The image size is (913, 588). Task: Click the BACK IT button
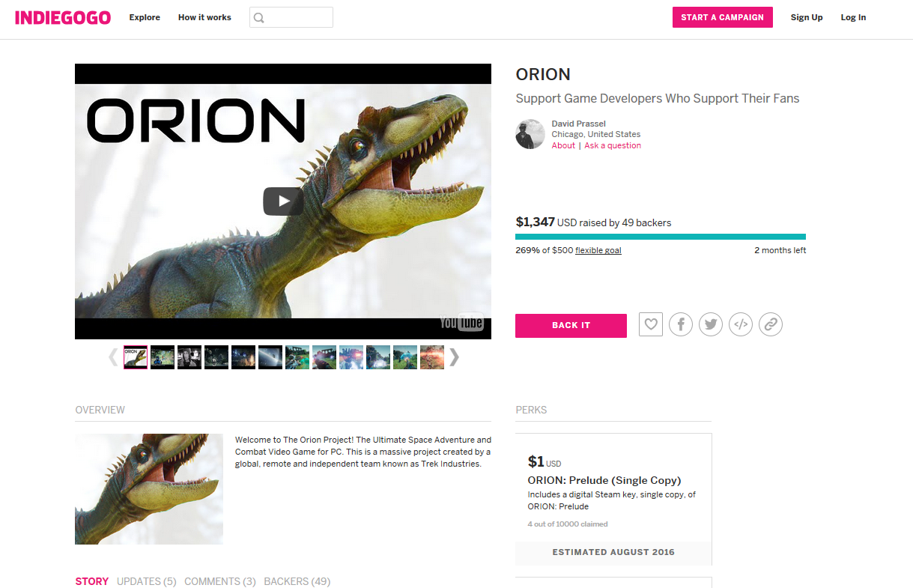pos(571,325)
